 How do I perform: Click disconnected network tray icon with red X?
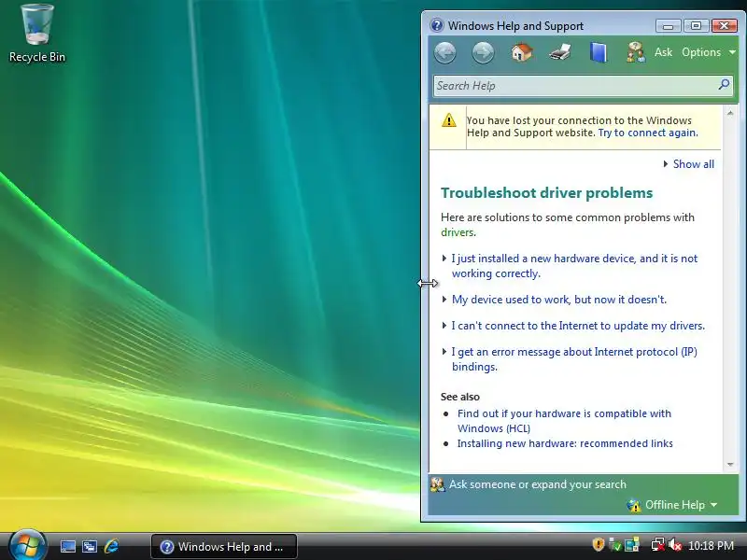[x=658, y=545]
